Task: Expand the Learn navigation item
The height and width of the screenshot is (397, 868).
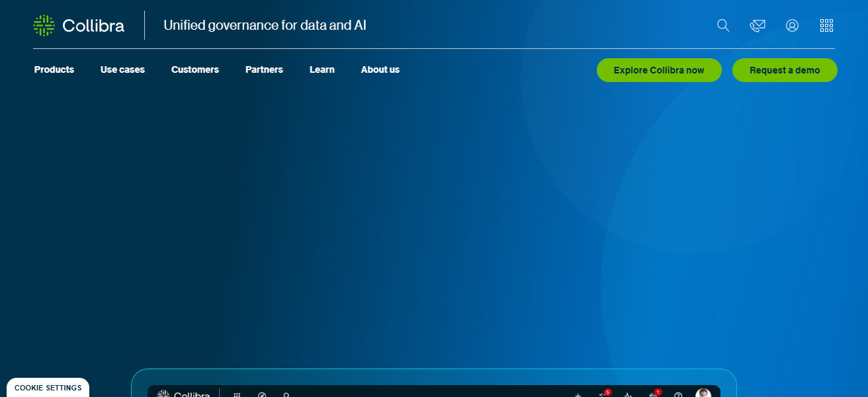Action: click(x=322, y=69)
